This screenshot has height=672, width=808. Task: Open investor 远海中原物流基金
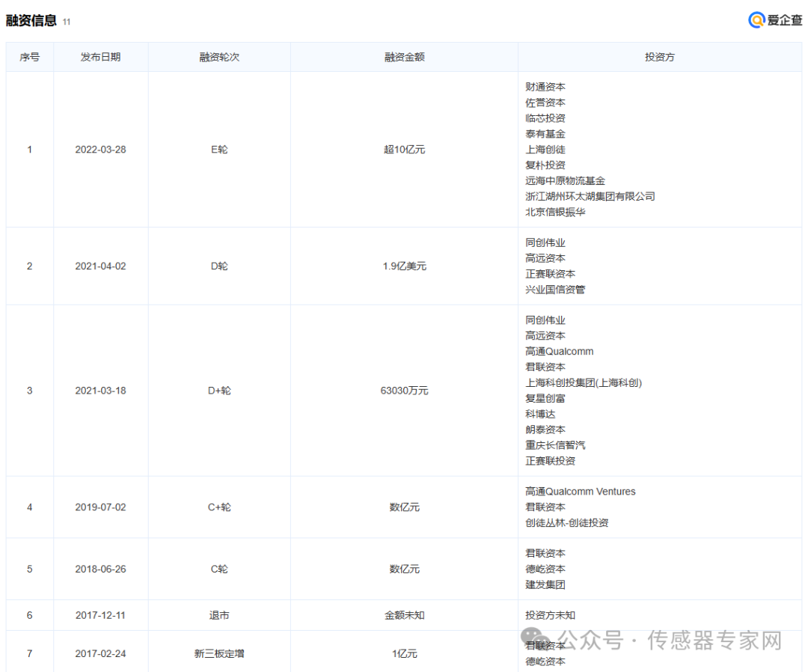point(566,181)
